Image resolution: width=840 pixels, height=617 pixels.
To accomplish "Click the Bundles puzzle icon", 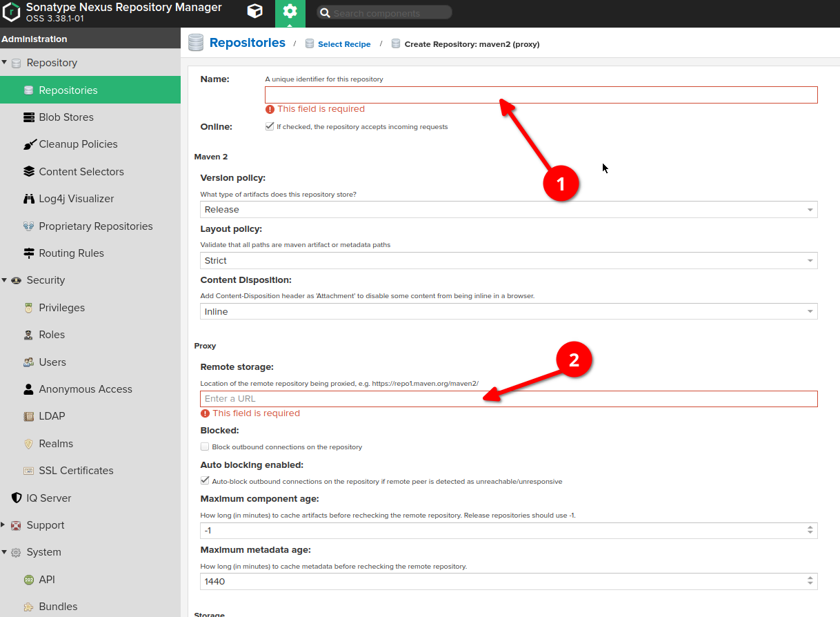I will point(28,607).
